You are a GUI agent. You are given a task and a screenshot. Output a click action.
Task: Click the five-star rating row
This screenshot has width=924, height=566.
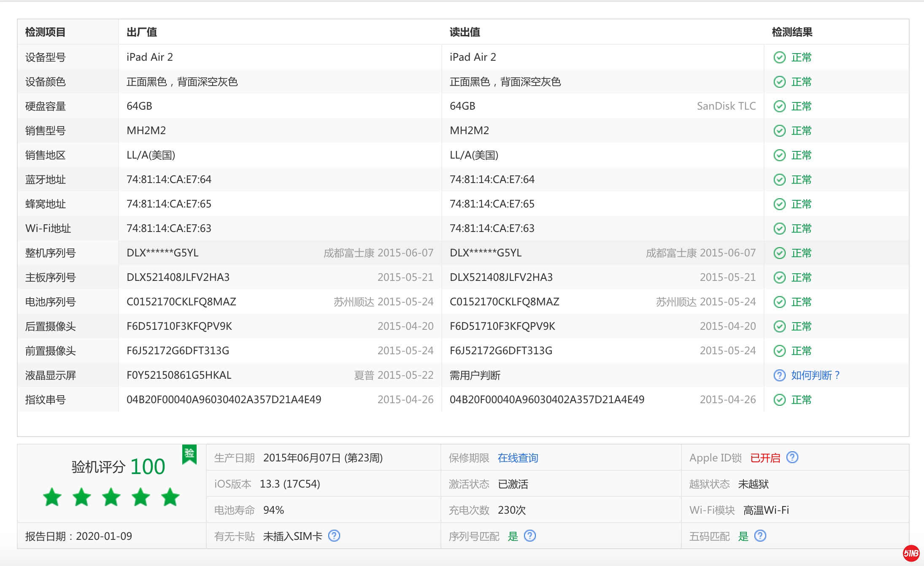tap(111, 497)
